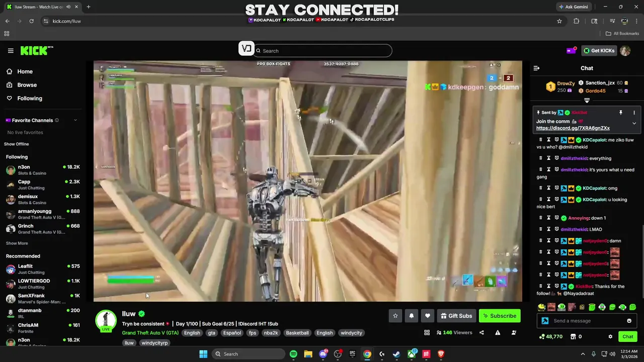
Task: Click the Subscribe button
Action: 500,316
